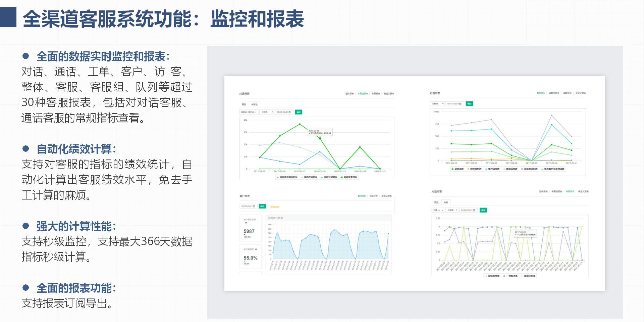644x322 pixels.
Task: Remove 小雨 tag using its x icon
Action: (439, 210)
